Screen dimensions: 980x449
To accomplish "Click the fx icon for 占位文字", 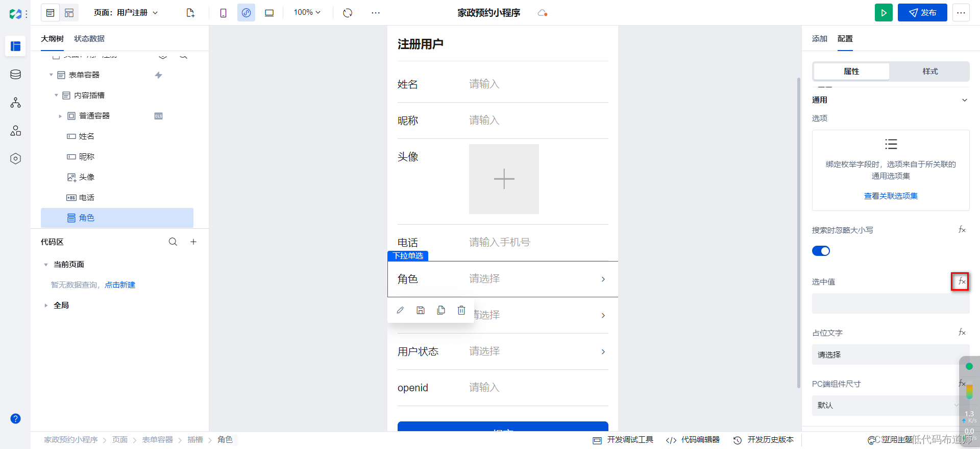I will 962,333.
